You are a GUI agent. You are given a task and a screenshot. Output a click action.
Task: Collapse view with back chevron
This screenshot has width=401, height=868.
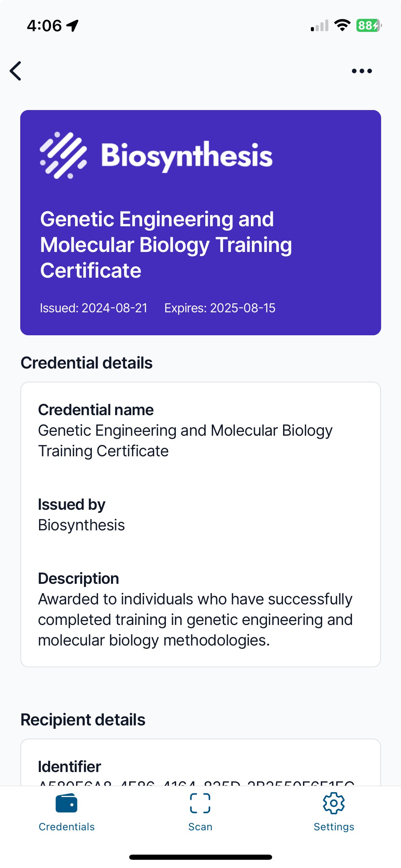[x=16, y=71]
